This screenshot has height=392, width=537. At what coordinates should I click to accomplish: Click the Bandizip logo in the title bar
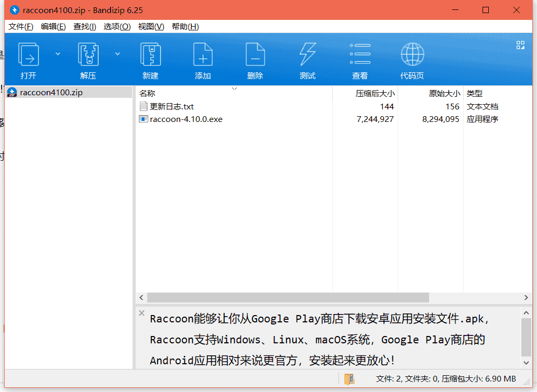coord(14,10)
